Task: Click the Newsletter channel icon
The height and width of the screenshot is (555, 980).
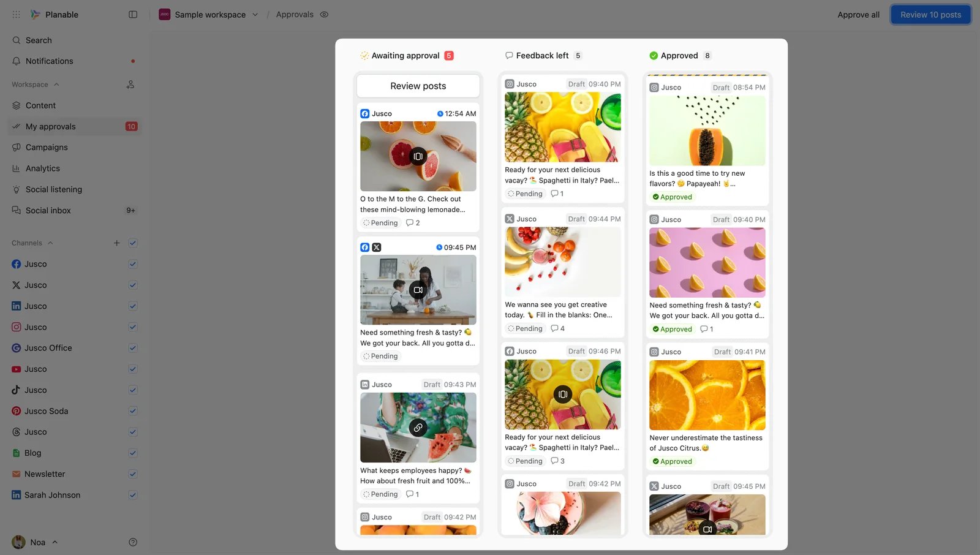Action: 17,474
